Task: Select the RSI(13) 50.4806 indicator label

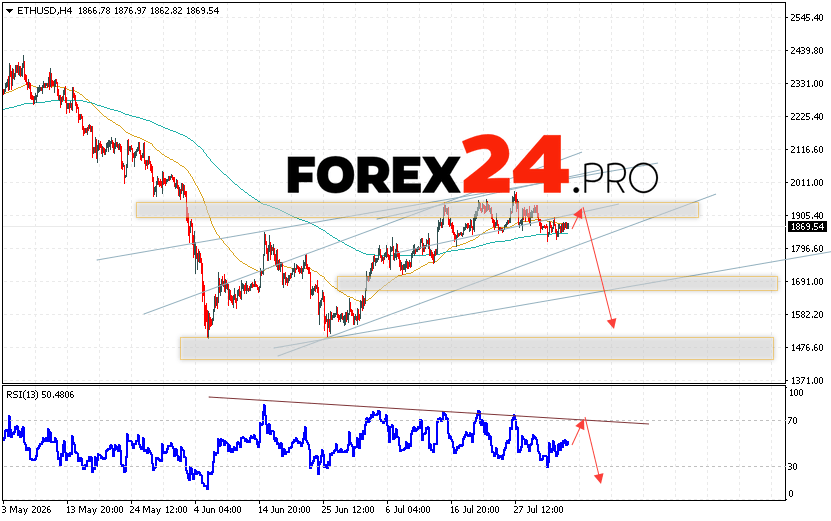Action: [40, 395]
